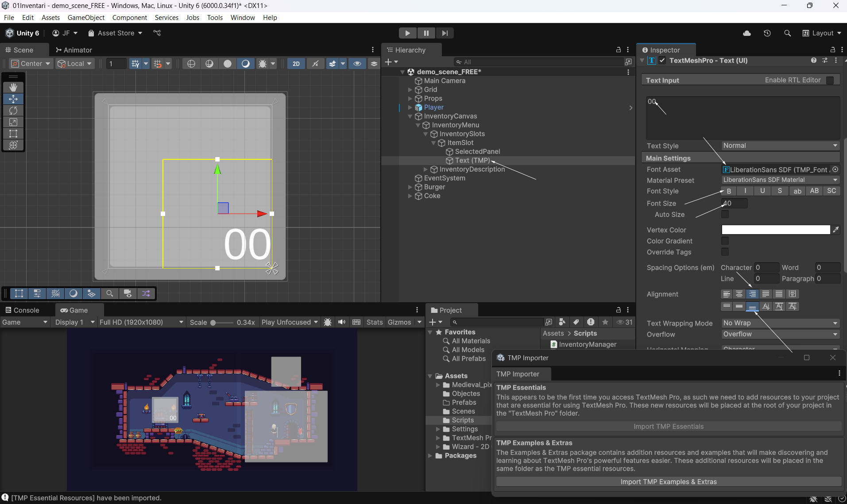Enable the Auto Size checkbox
Image resolution: width=847 pixels, height=504 pixels.
725,215
